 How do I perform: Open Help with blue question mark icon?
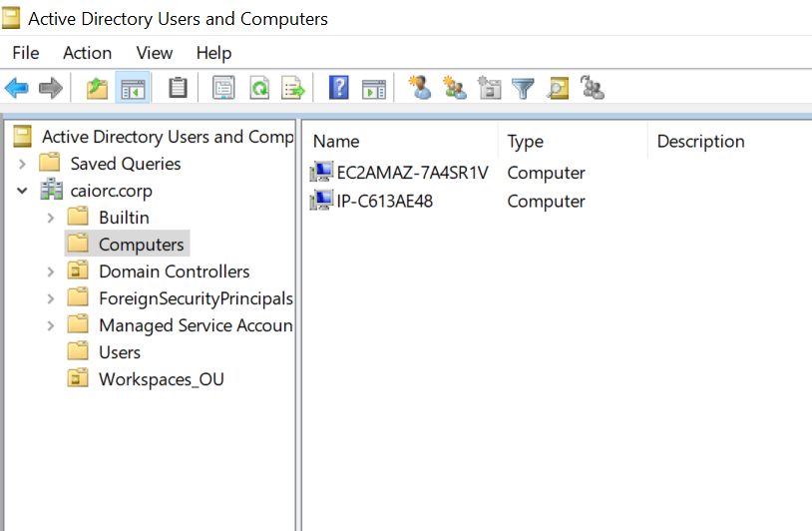point(339,88)
